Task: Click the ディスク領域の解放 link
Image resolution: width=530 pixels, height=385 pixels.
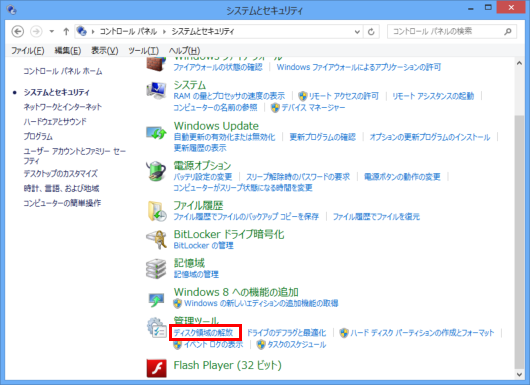Action: click(203, 333)
